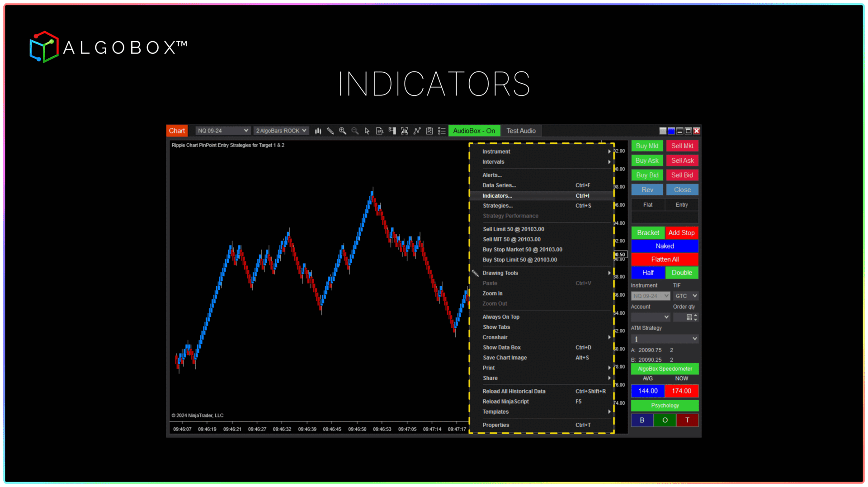
Task: Toggle the AudioBox - On button
Action: pos(474,131)
